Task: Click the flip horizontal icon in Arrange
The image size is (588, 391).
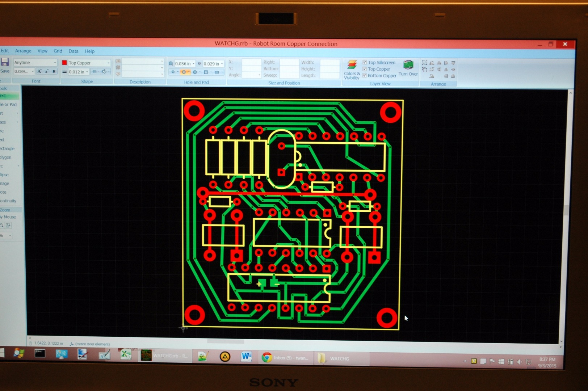Action: click(x=439, y=63)
